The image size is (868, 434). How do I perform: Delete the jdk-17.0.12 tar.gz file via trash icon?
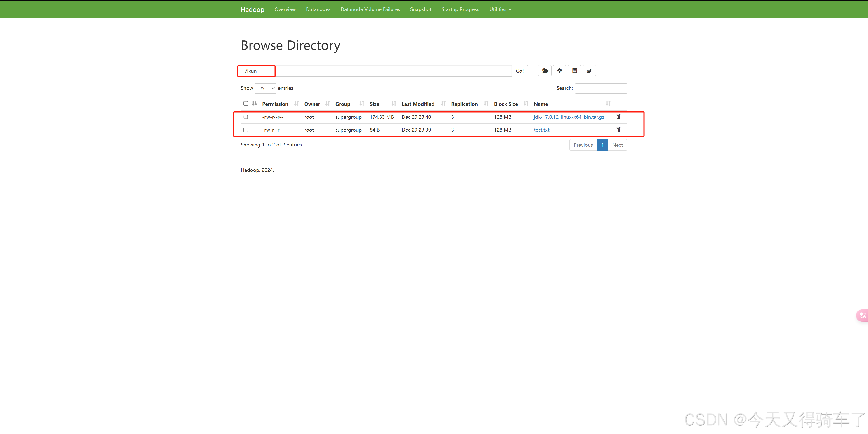(618, 117)
